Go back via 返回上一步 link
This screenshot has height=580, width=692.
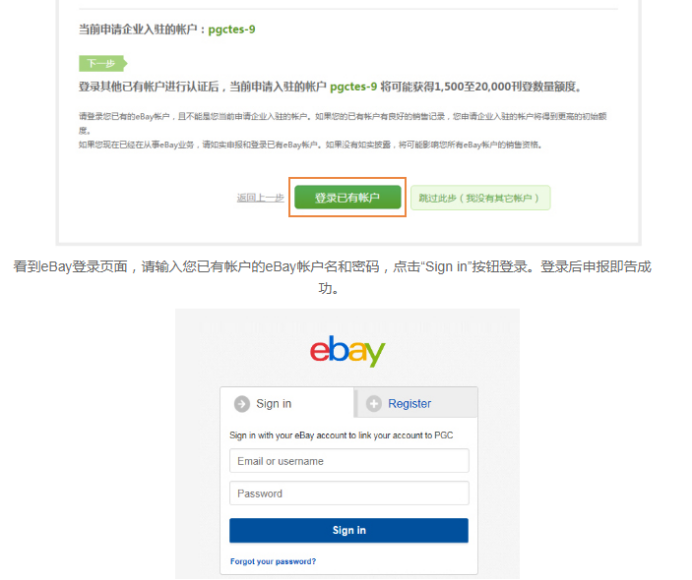(260, 198)
